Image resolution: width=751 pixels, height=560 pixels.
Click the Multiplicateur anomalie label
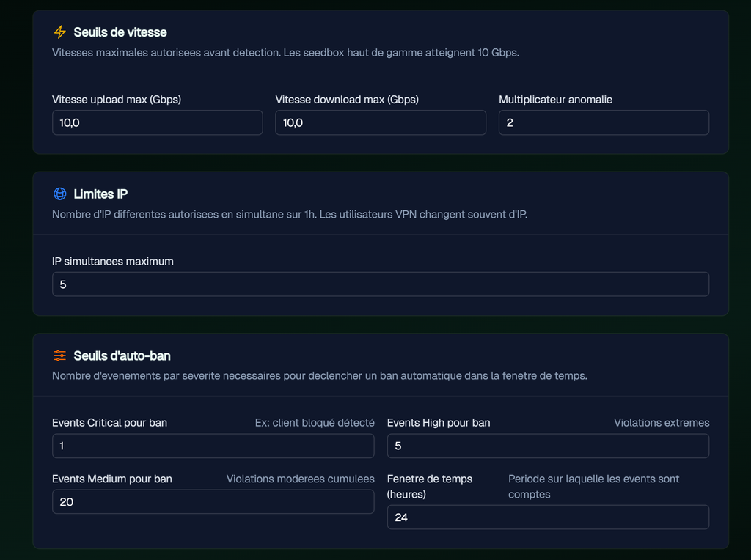pyautogui.click(x=556, y=100)
